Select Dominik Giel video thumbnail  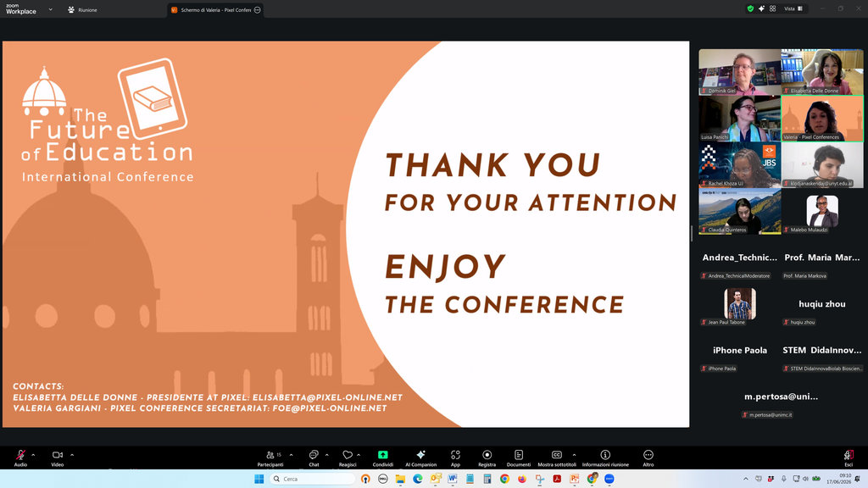pyautogui.click(x=739, y=72)
